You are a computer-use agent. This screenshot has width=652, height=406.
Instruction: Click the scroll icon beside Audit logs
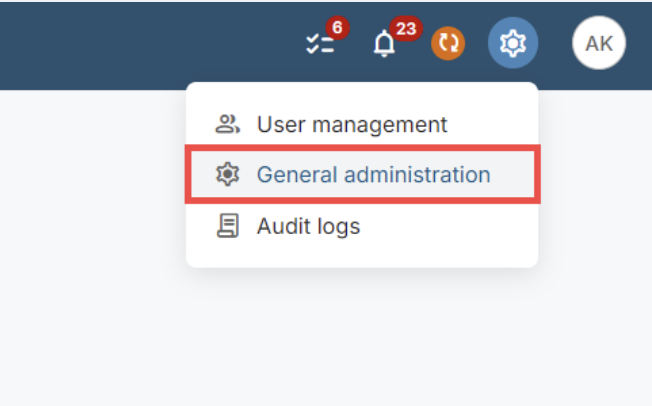click(x=228, y=225)
